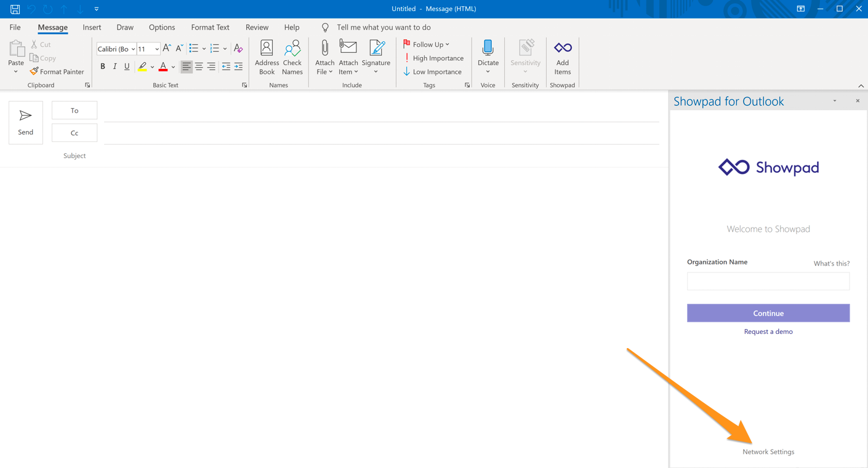
Task: Open the Options tab
Action: point(162,27)
